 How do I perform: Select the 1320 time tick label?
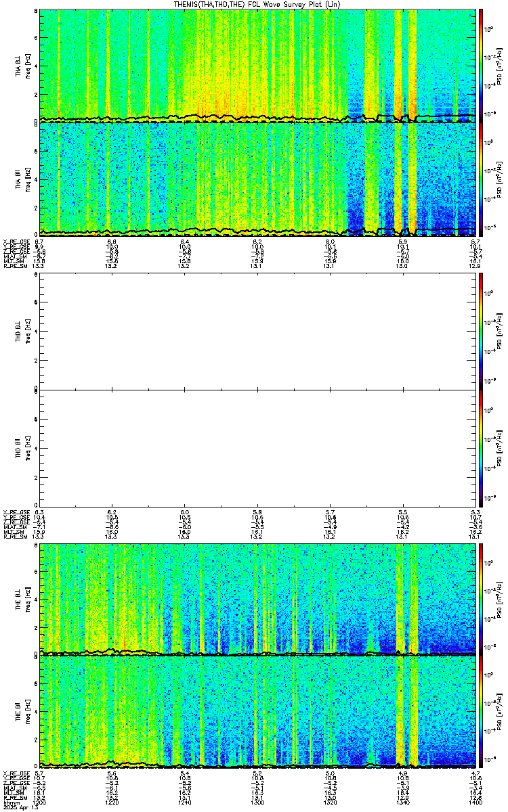click(331, 802)
